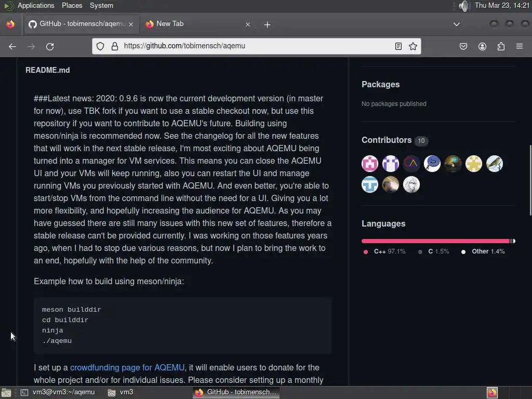Click the Firefox logo left of the tabs
The height and width of the screenshot is (399, 532).
coord(10,24)
